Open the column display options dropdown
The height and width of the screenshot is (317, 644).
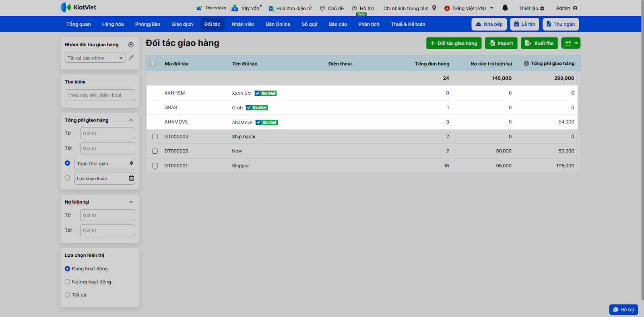tap(571, 43)
